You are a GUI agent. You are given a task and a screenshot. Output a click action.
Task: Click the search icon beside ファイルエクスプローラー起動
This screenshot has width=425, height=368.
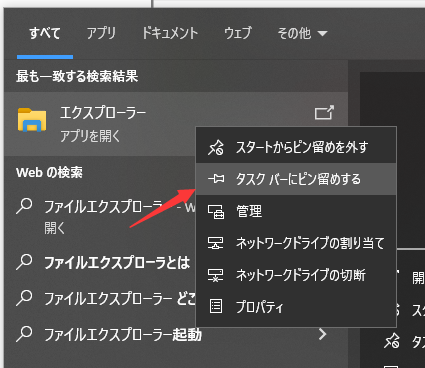point(24,334)
